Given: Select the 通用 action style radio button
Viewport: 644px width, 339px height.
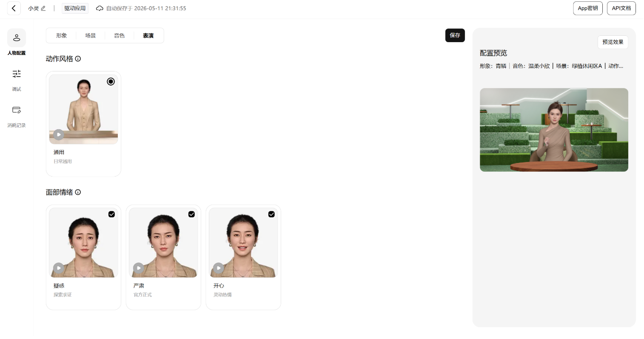Looking at the screenshot, I should point(111,81).
